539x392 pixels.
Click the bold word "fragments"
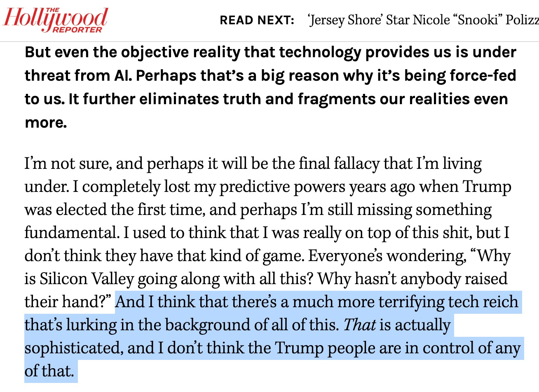(x=335, y=99)
